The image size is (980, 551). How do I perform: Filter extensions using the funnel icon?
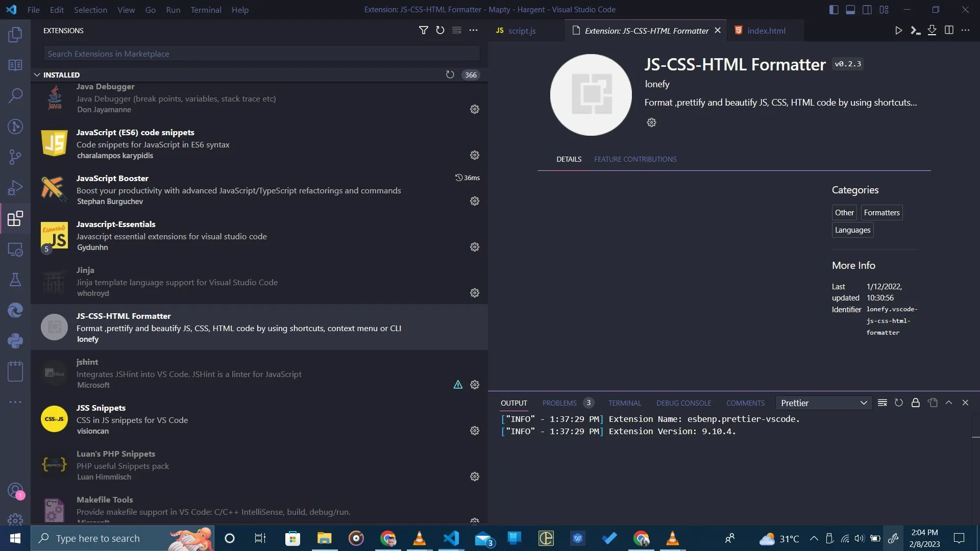(423, 31)
